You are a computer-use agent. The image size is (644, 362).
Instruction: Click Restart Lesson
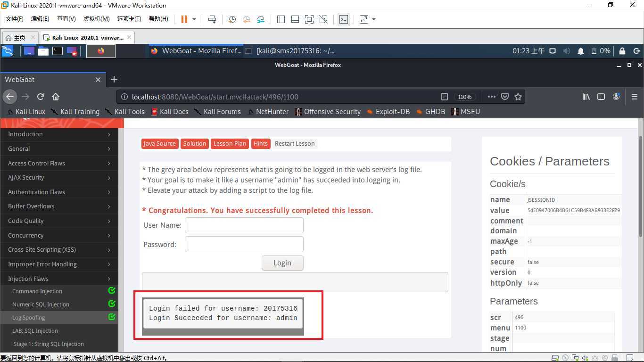point(295,144)
